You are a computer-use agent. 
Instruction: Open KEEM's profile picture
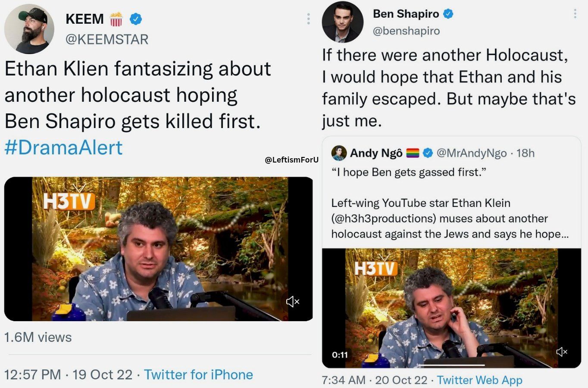point(29,29)
